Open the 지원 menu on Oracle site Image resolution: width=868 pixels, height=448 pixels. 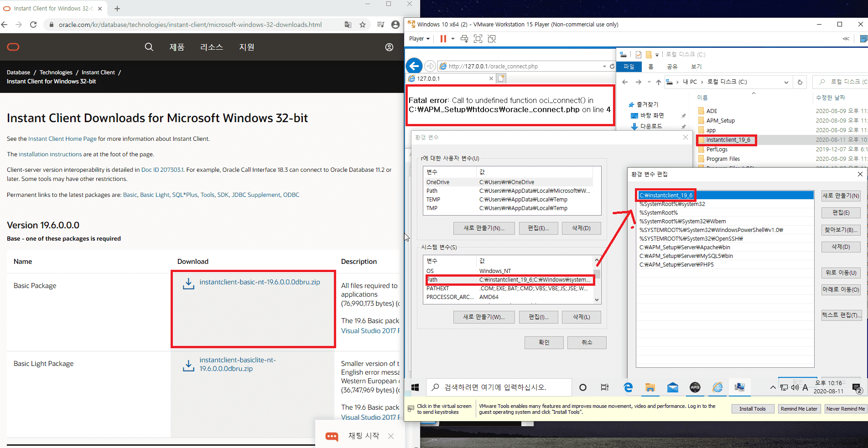(247, 47)
